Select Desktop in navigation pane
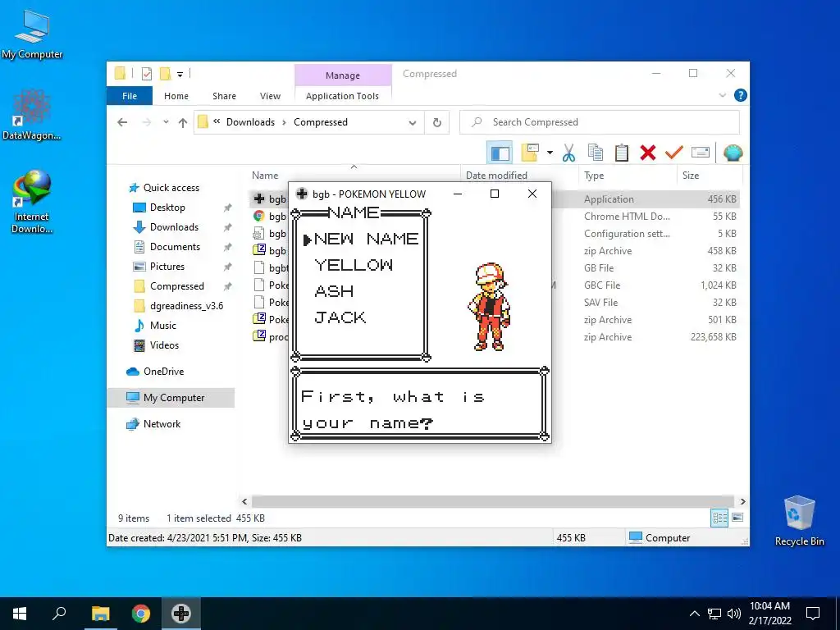The height and width of the screenshot is (630, 840). click(x=167, y=208)
